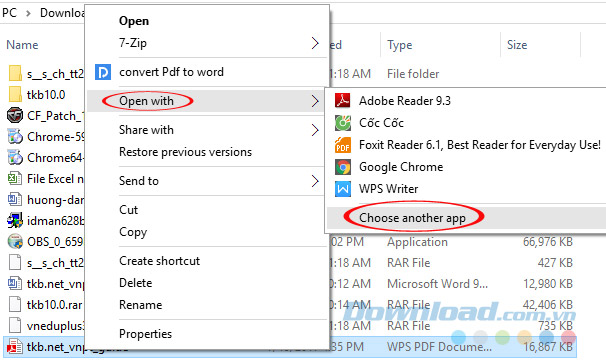Sort by the Size column header
This screenshot has width=606, height=362.
click(517, 45)
